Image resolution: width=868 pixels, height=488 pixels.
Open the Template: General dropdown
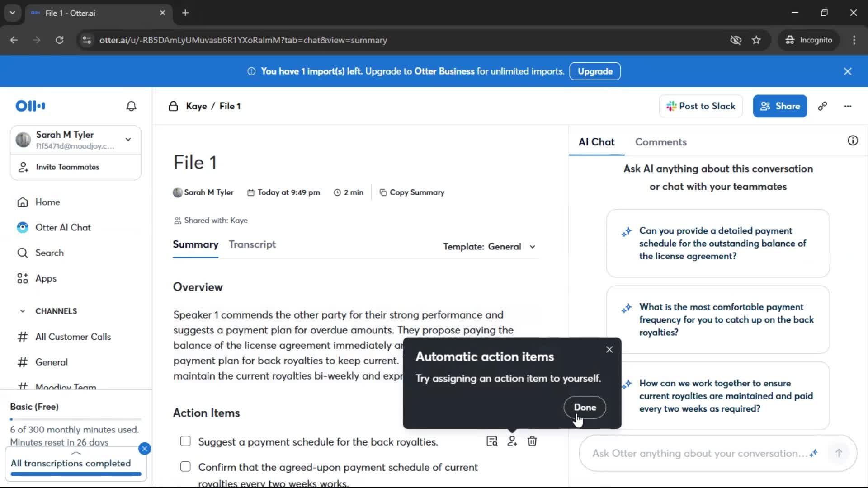coord(490,247)
